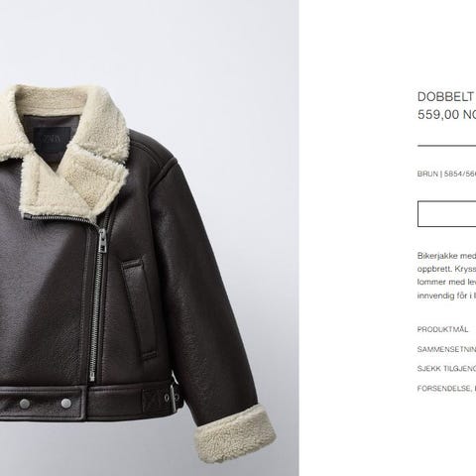Click the welt pocket on jacket front
The width and height of the screenshot is (476, 476).
(139, 309)
